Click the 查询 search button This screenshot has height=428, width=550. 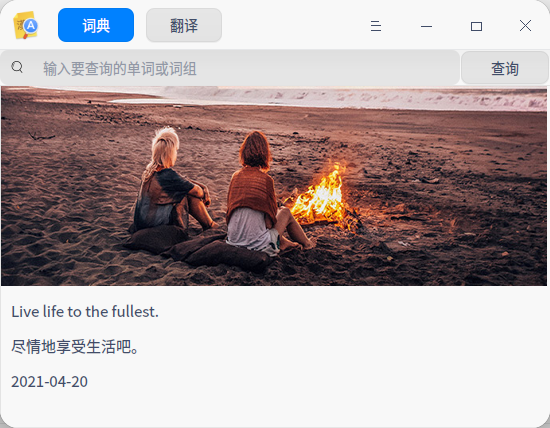coord(504,68)
